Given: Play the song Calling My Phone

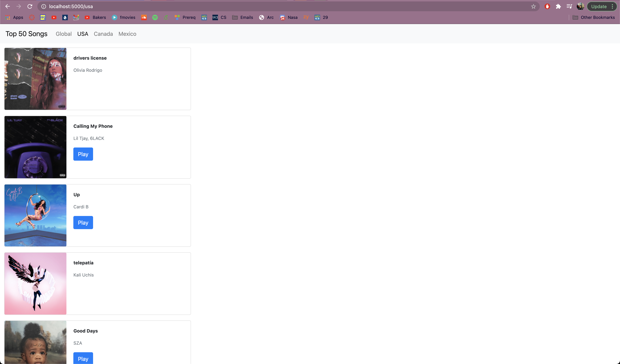Looking at the screenshot, I should tap(83, 154).
